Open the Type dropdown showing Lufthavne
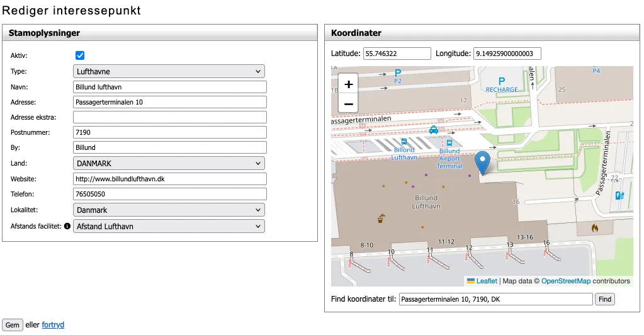The width and height of the screenshot is (644, 335). tap(169, 72)
